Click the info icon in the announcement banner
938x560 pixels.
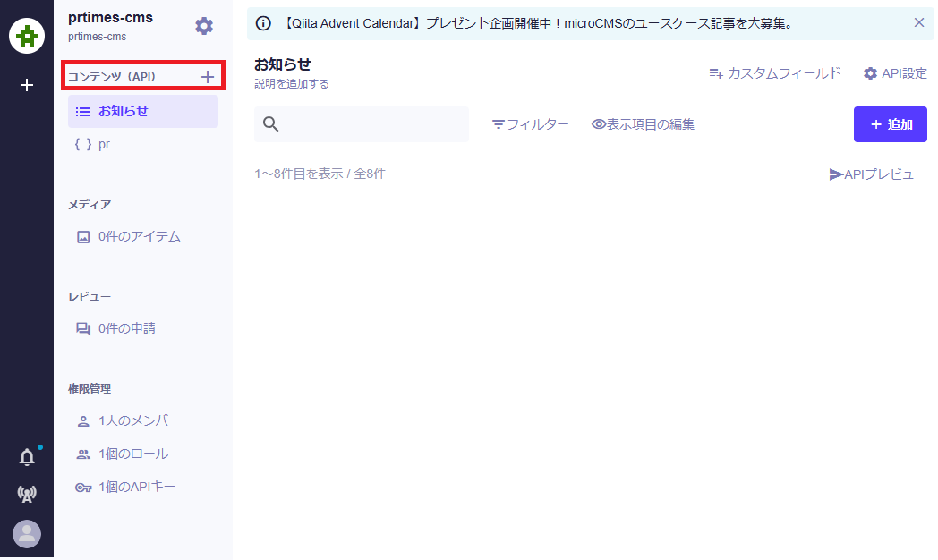point(263,23)
